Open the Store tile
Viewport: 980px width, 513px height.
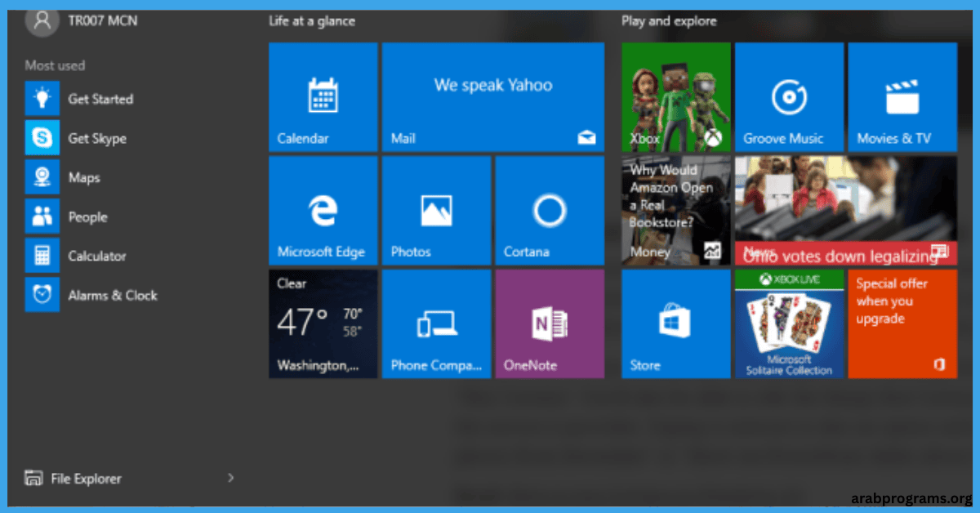676,324
